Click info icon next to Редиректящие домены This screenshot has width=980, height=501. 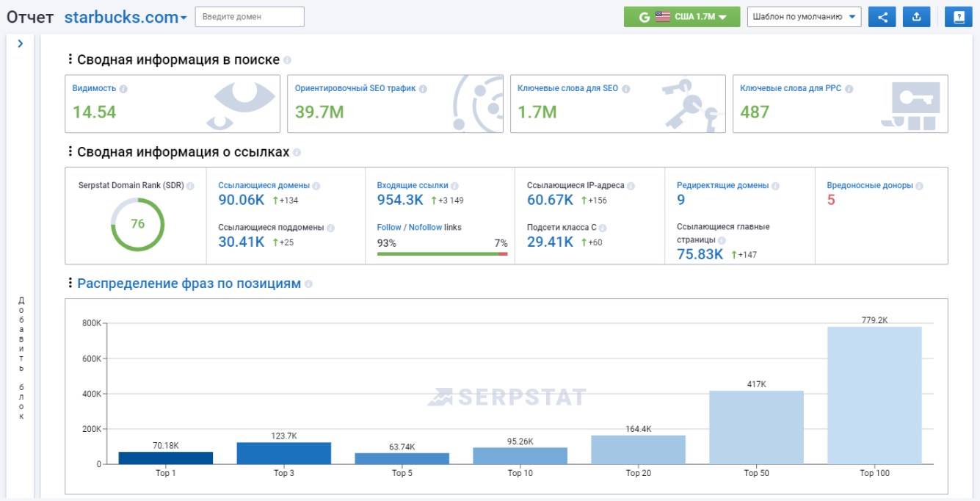[775, 186]
